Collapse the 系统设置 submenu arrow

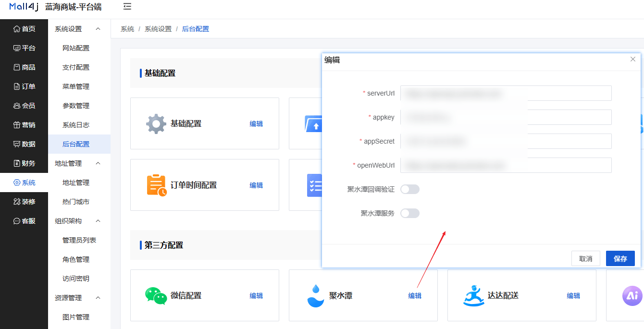point(98,29)
